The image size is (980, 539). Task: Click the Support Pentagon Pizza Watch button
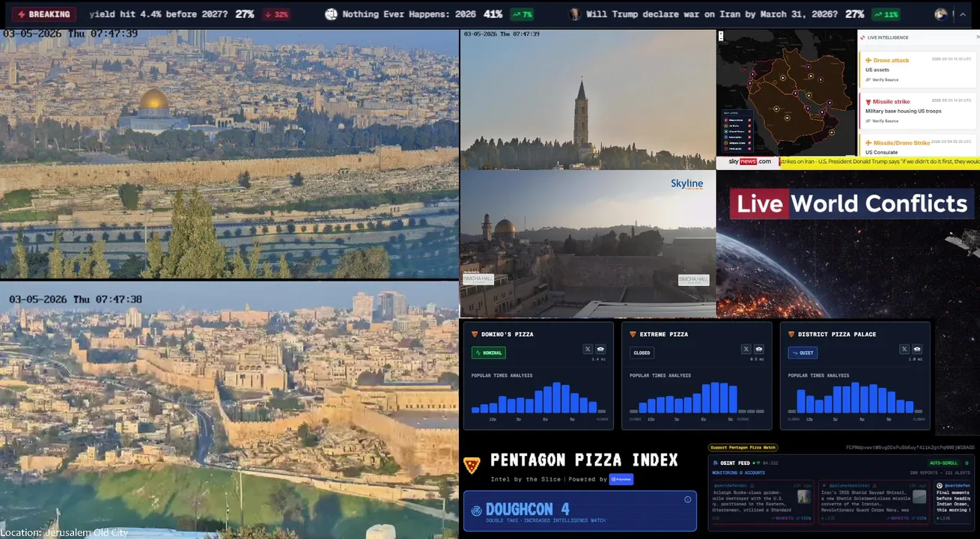[743, 448]
